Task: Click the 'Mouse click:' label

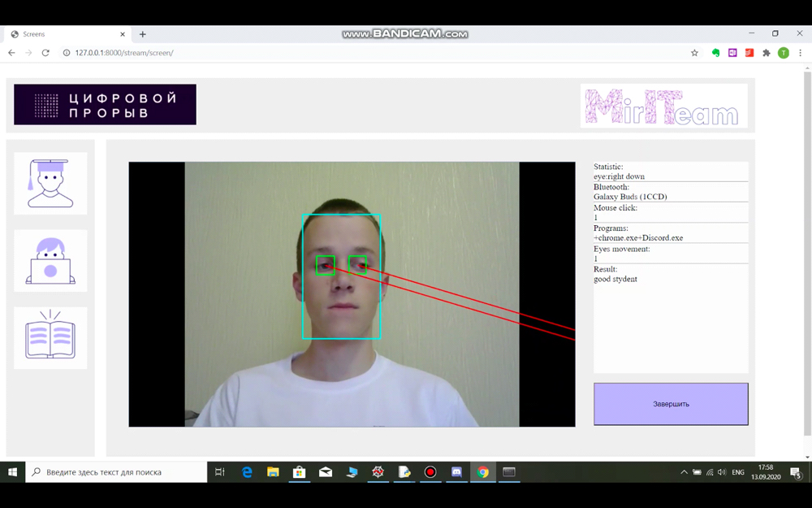Action: [x=615, y=207]
